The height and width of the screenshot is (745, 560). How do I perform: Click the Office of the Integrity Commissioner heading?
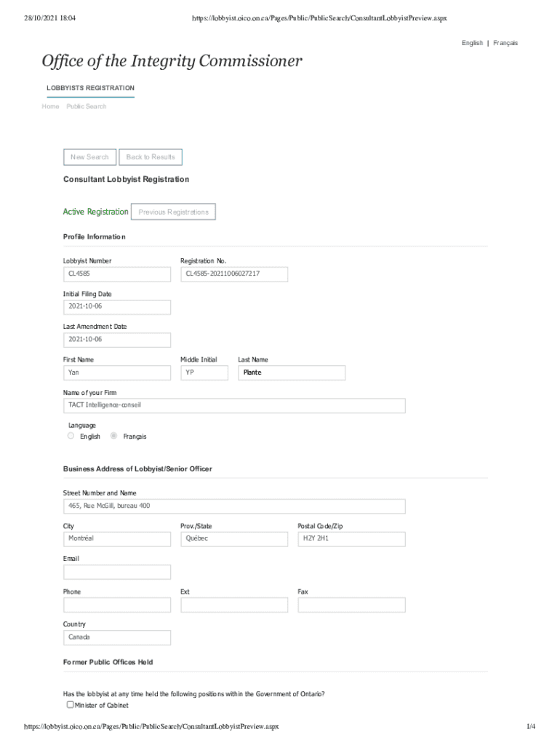click(x=172, y=61)
